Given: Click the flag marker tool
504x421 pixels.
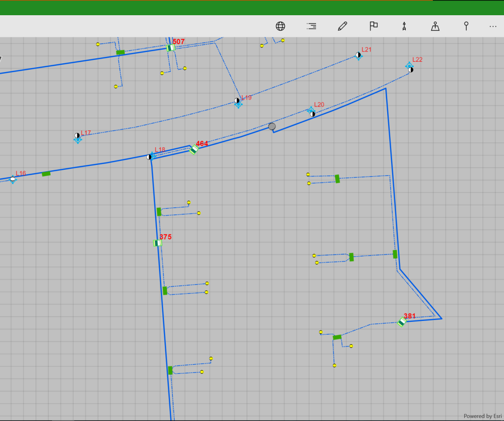Looking at the screenshot, I should tap(373, 26).
